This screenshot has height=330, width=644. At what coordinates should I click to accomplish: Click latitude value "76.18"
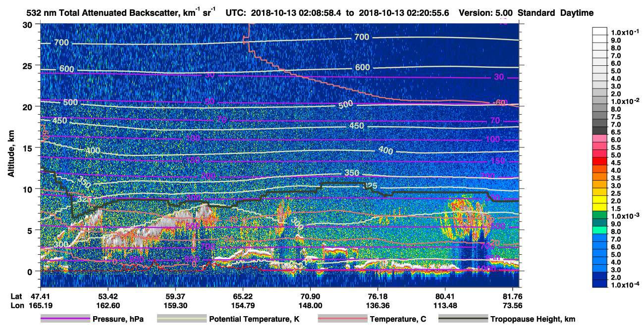[378, 296]
